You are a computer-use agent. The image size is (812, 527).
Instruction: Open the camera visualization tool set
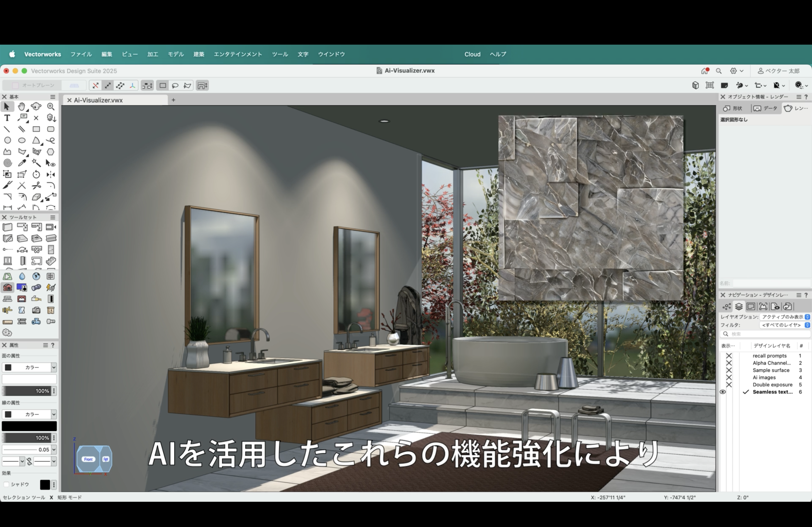(36, 310)
